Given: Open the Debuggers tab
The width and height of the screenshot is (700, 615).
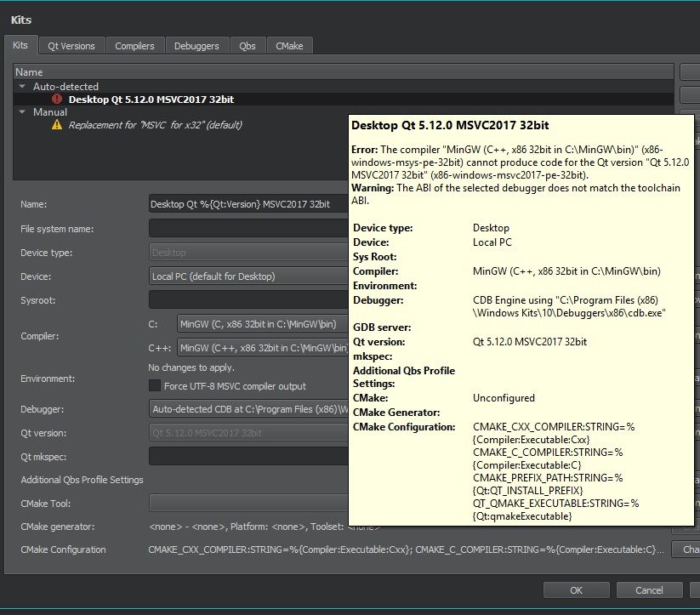Looking at the screenshot, I should [196, 46].
